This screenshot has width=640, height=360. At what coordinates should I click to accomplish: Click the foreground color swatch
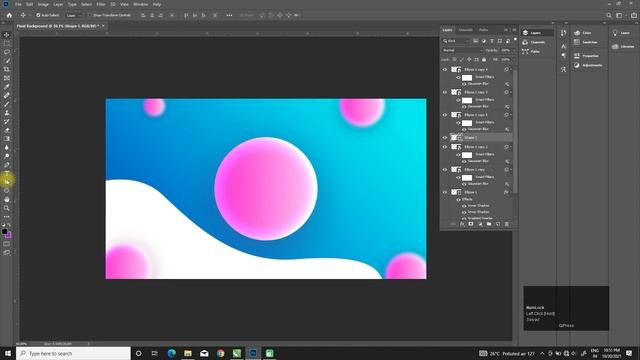click(4, 231)
